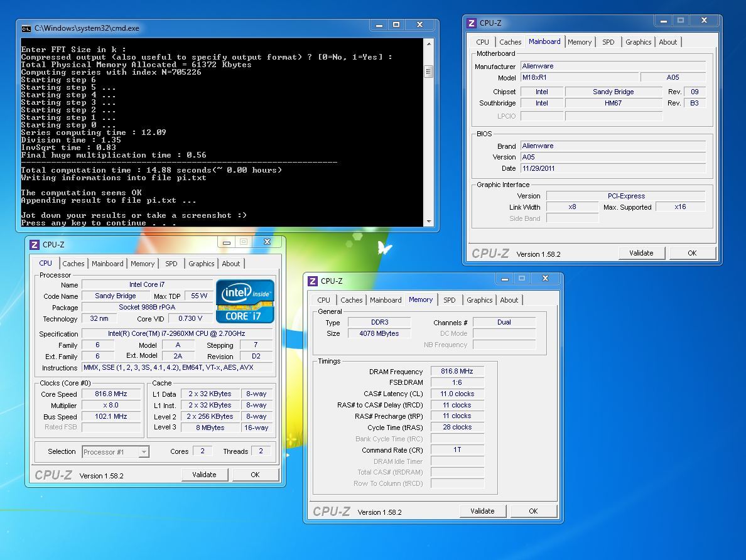Image resolution: width=746 pixels, height=560 pixels.
Task: Click the Multiplier value x 8.0
Action: [111, 406]
